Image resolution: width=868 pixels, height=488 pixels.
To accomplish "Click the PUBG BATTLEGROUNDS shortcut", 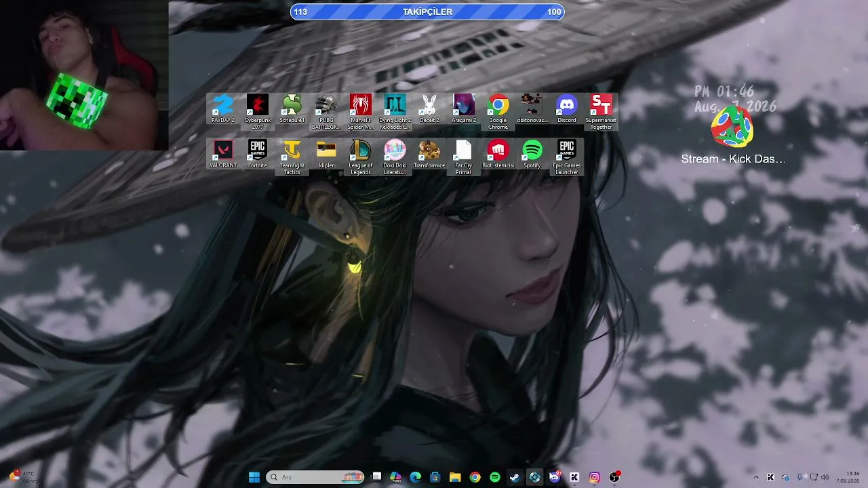I will coord(326,112).
